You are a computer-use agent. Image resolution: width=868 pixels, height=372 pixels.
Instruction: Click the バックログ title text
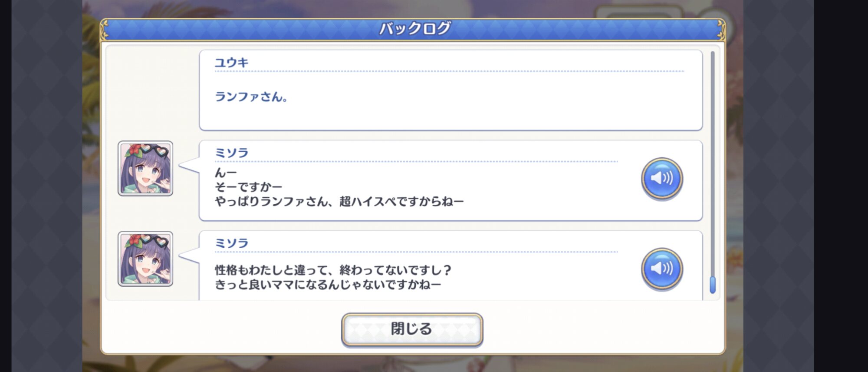click(415, 29)
